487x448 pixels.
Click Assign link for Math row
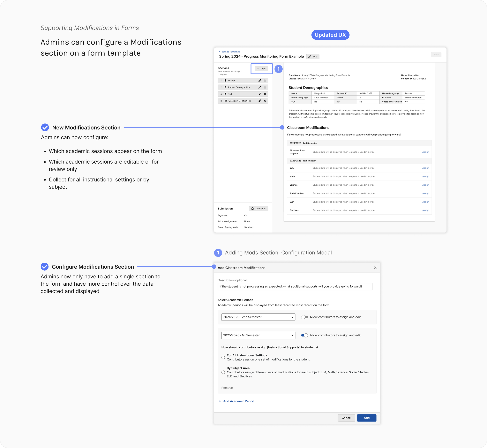coord(425,176)
